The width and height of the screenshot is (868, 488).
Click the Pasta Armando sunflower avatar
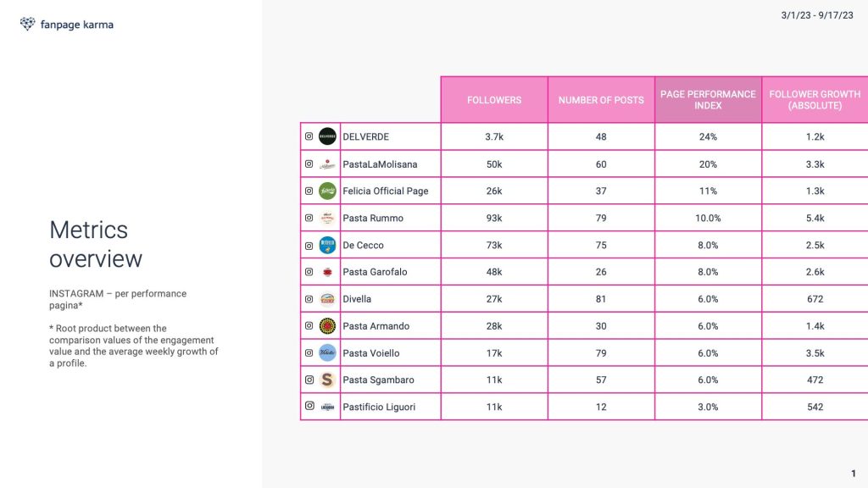pyautogui.click(x=327, y=326)
